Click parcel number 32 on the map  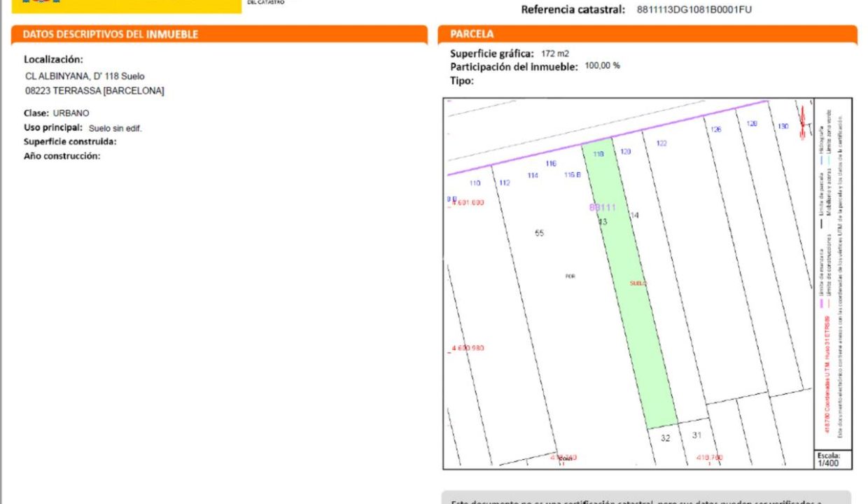pos(666,438)
